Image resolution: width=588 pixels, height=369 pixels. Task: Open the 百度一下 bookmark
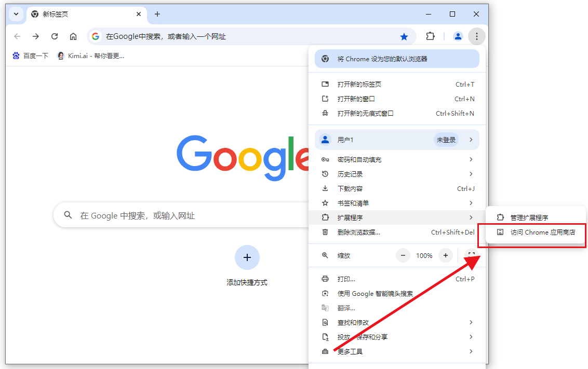[30, 56]
